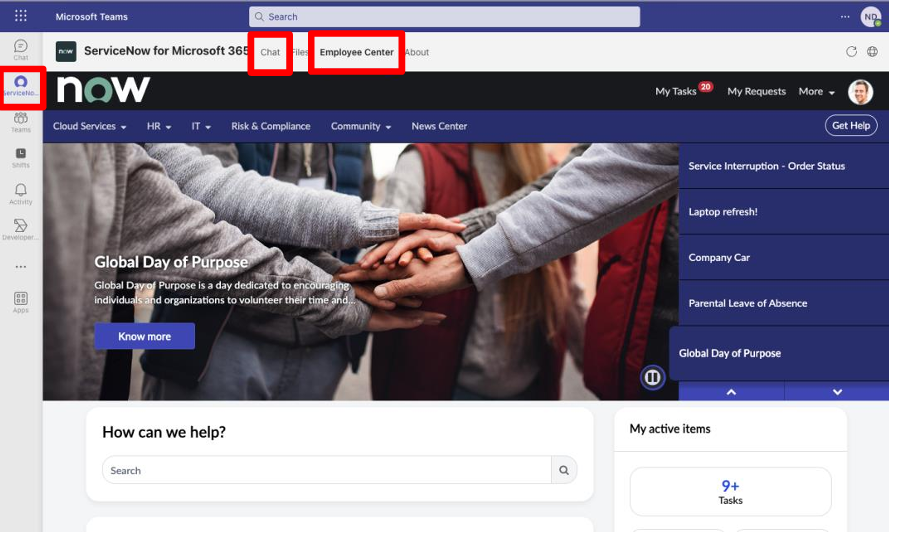Image resolution: width=909 pixels, height=534 pixels.
Task: Show previous carousel item with up chevron
Action: tap(732, 392)
